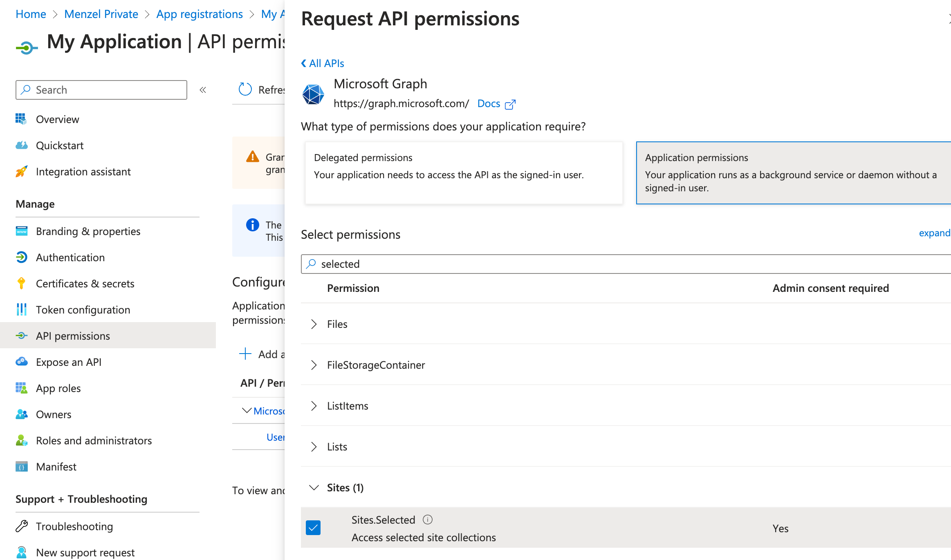Expand the Files permission group
Screen dimensions: 951x560
click(314, 324)
